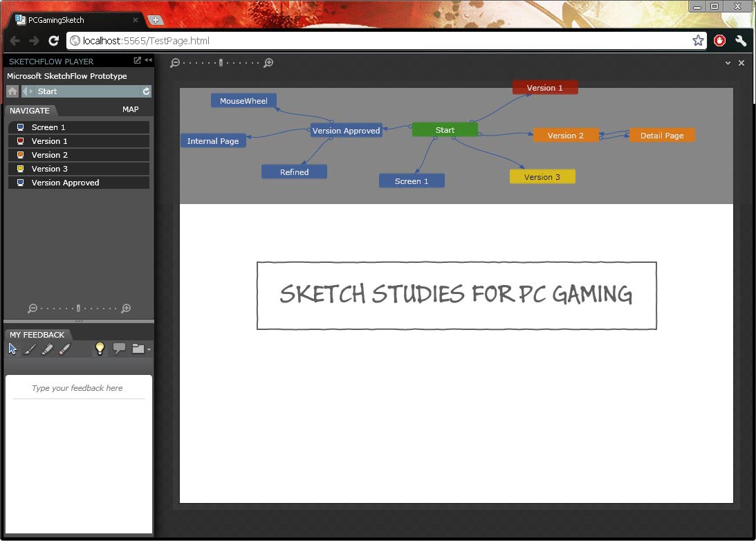The image size is (756, 541).
Task: Collapse the map panel with the chevron
Action: [x=728, y=63]
